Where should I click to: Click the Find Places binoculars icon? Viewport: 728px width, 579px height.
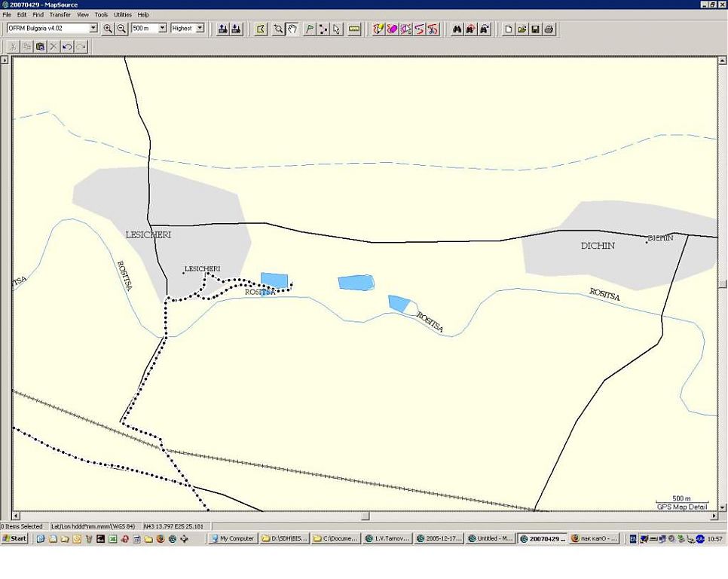tap(457, 29)
